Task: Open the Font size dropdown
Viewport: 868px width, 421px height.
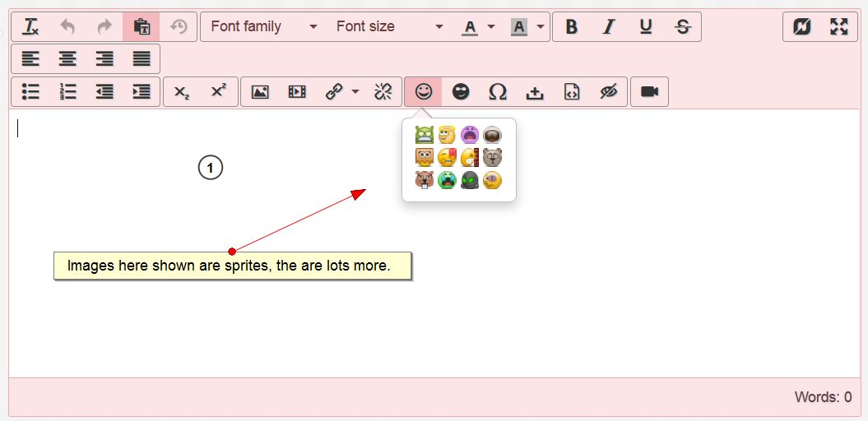Action: click(389, 27)
